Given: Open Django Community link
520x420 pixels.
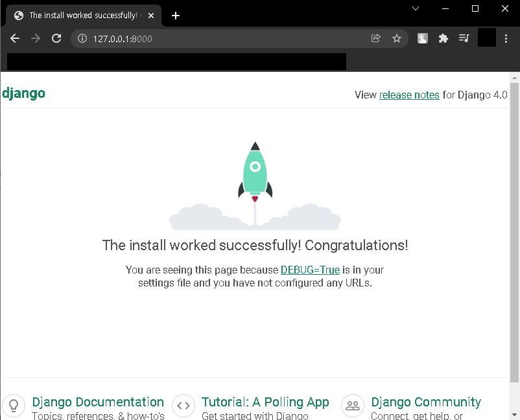Looking at the screenshot, I should coord(426,402).
